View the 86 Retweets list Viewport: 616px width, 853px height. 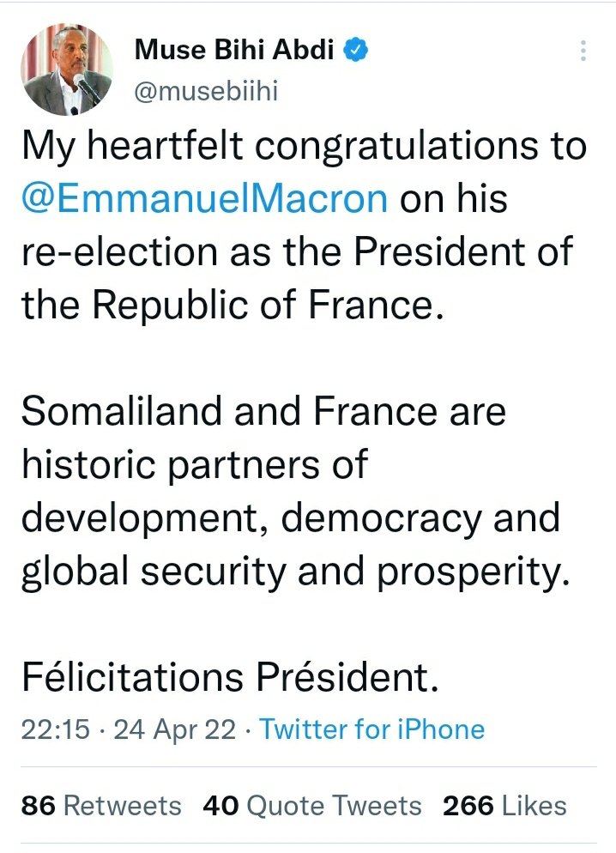(x=101, y=806)
